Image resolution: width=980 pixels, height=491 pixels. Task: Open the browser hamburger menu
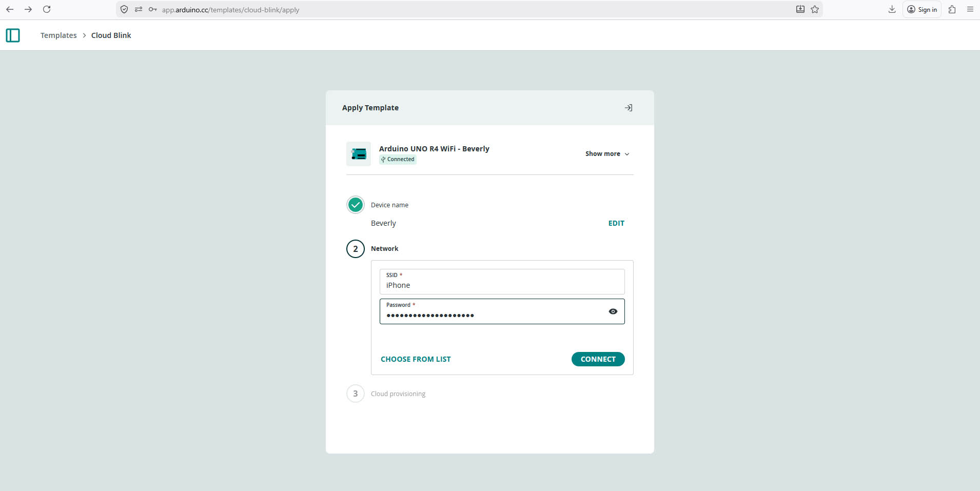click(970, 9)
